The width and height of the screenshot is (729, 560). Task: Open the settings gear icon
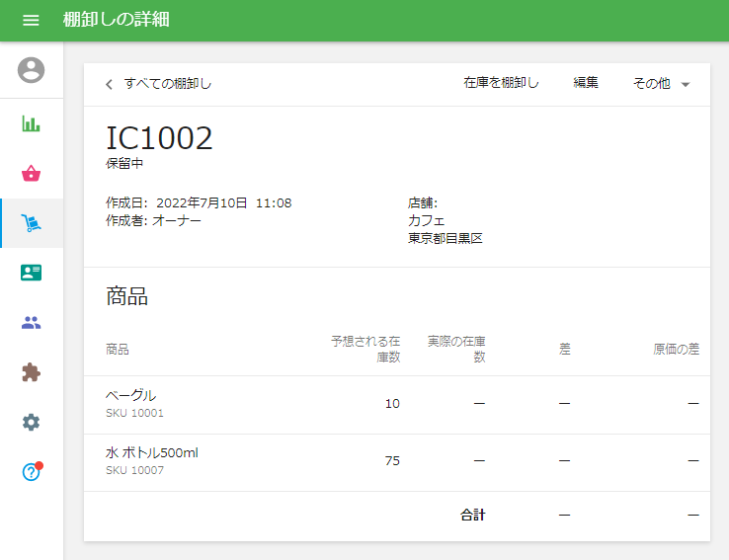(x=32, y=422)
